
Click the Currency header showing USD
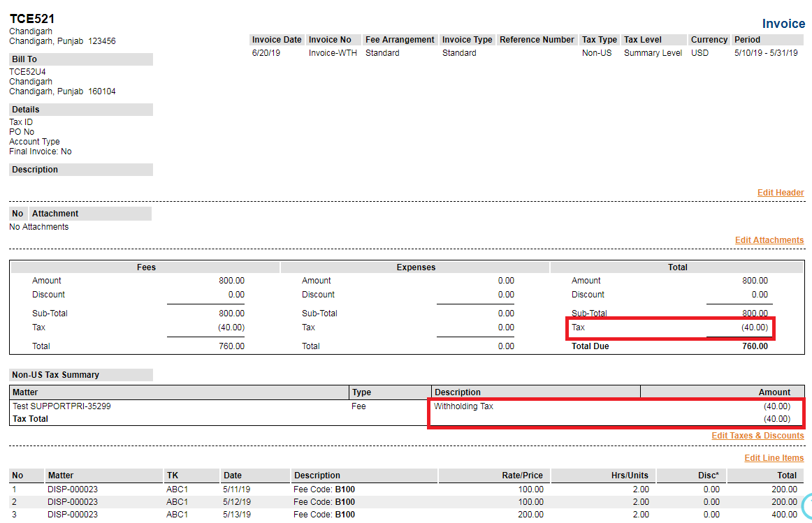pyautogui.click(x=709, y=40)
